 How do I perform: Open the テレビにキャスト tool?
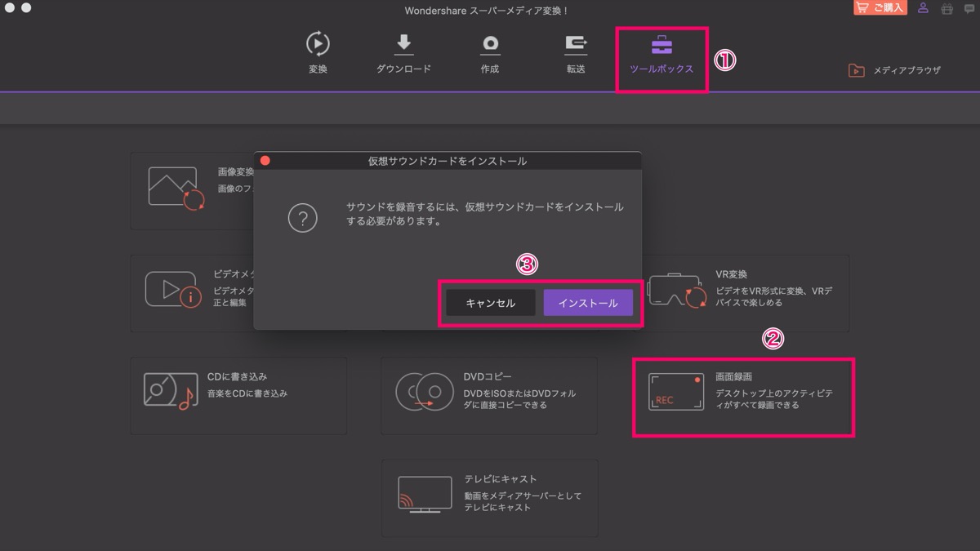[x=489, y=498]
